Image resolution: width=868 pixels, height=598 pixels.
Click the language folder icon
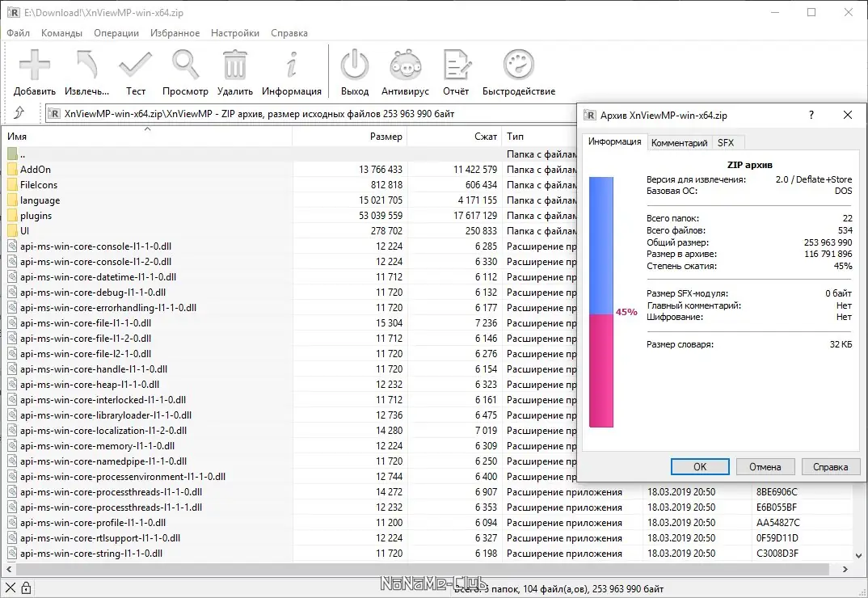click(13, 200)
